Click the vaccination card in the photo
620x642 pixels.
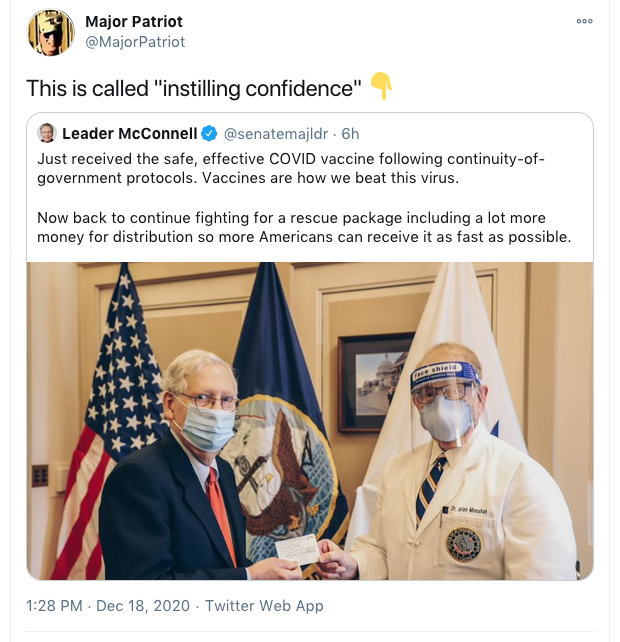coord(296,549)
